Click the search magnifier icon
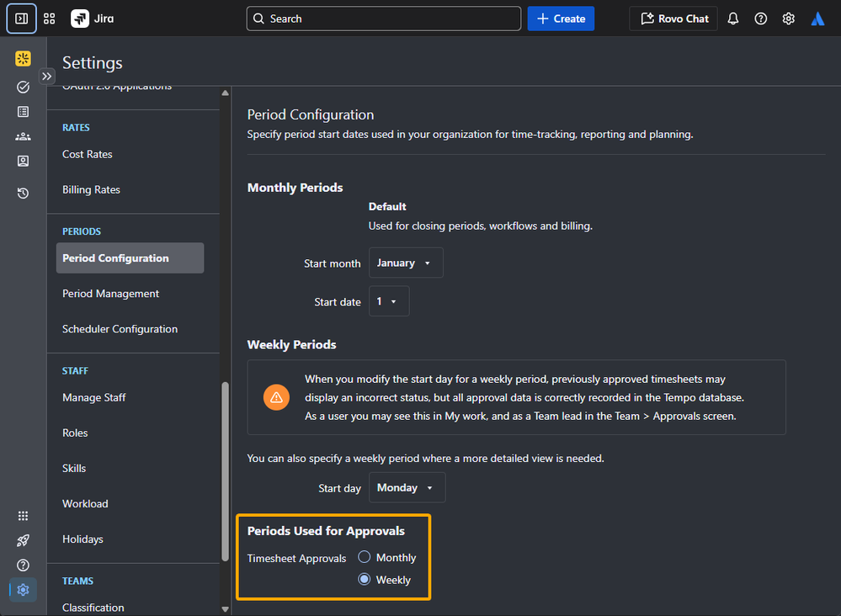 [258, 19]
